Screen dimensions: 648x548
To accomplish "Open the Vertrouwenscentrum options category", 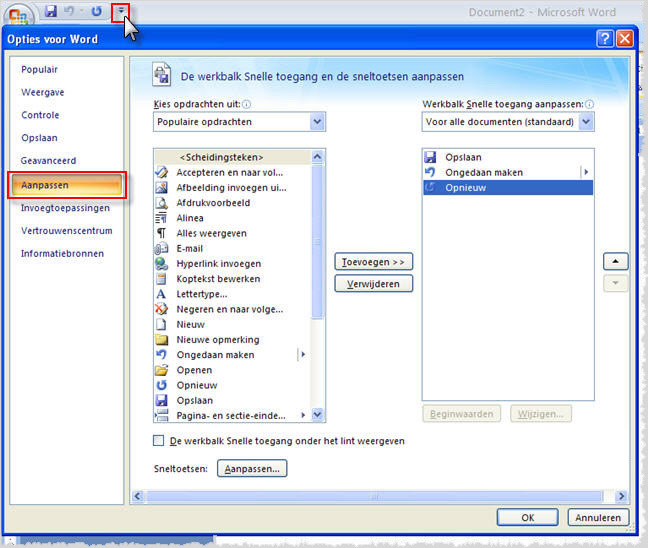I will [x=67, y=231].
